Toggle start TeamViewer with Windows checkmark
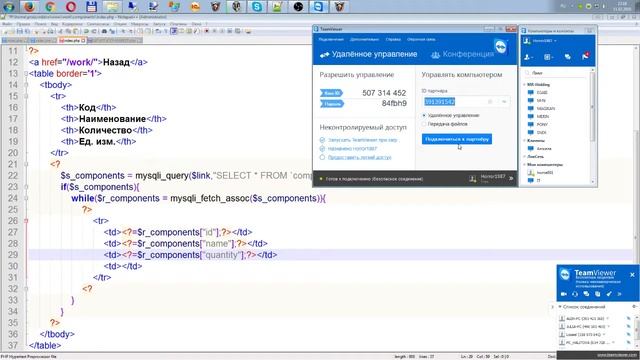Viewport: 640px width, 360px height. (322, 140)
